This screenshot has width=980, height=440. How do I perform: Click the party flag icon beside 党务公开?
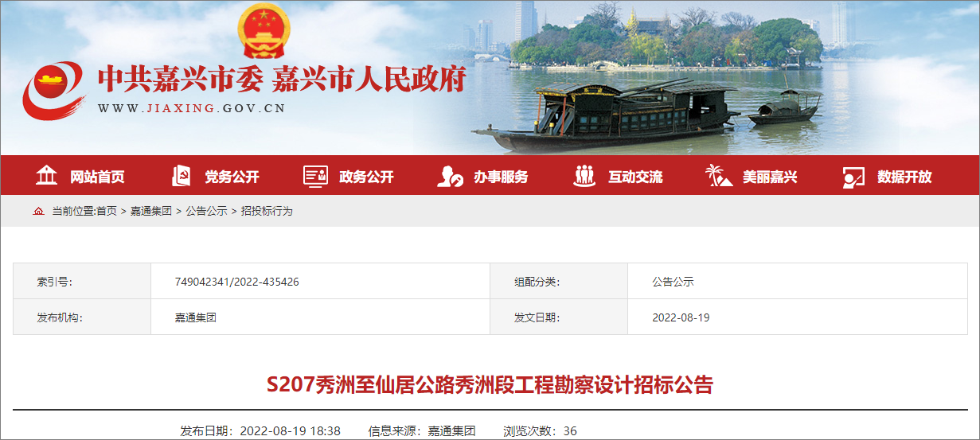pyautogui.click(x=182, y=176)
